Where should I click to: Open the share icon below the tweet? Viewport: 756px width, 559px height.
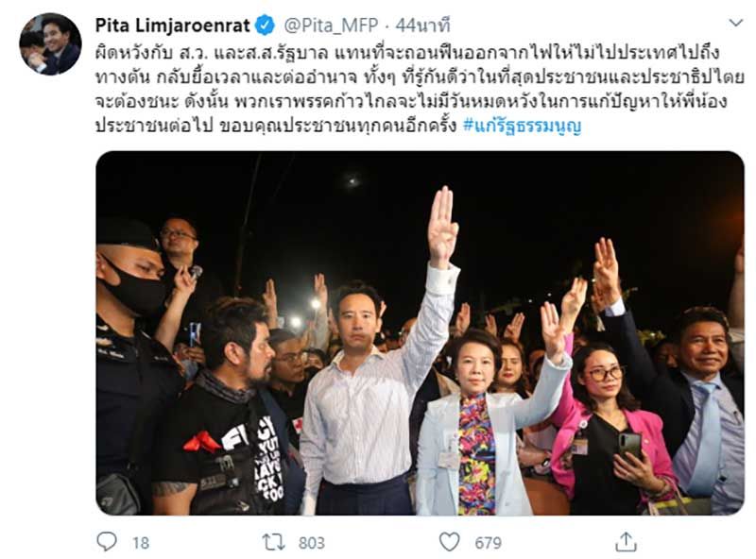coord(626,542)
